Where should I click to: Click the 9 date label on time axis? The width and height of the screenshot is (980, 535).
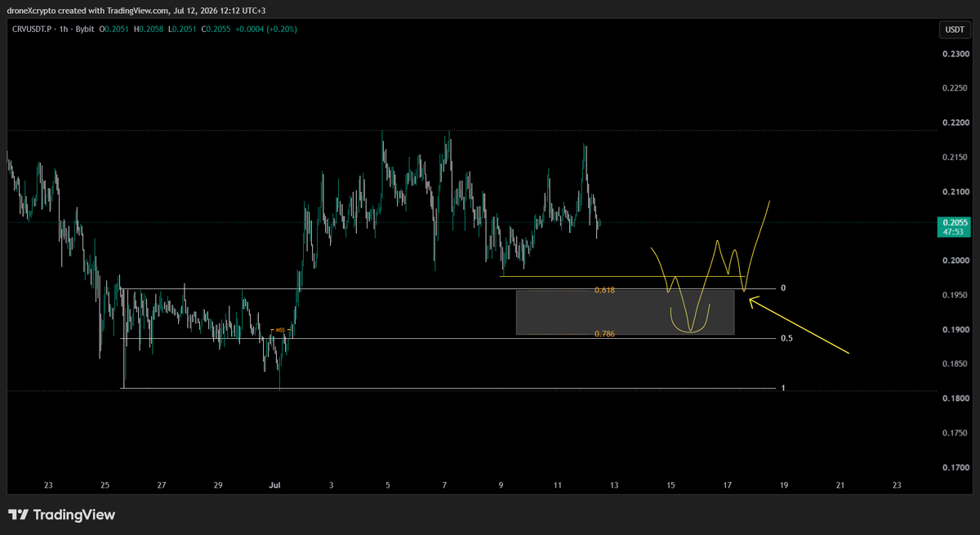[x=501, y=485]
